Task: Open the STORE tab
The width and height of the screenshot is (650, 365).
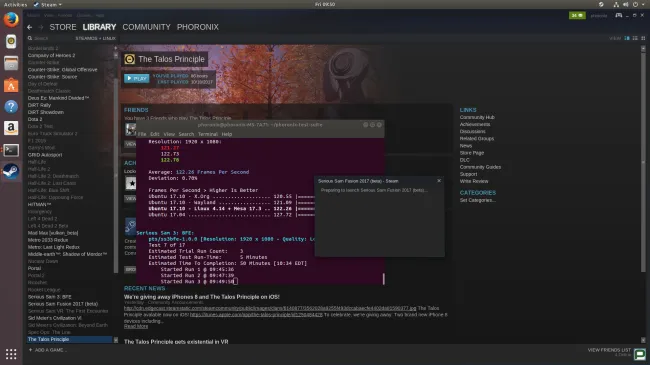Action: [x=63, y=27]
